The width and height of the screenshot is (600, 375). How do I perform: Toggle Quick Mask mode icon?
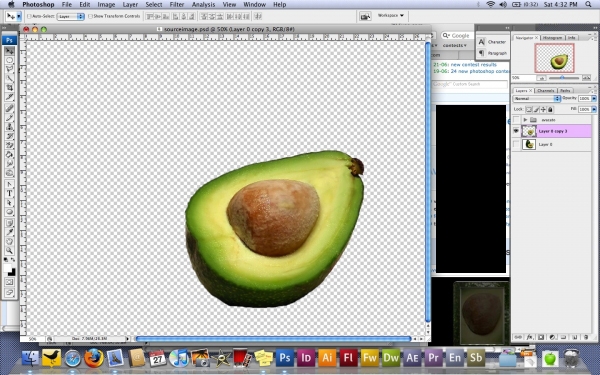pos(10,282)
